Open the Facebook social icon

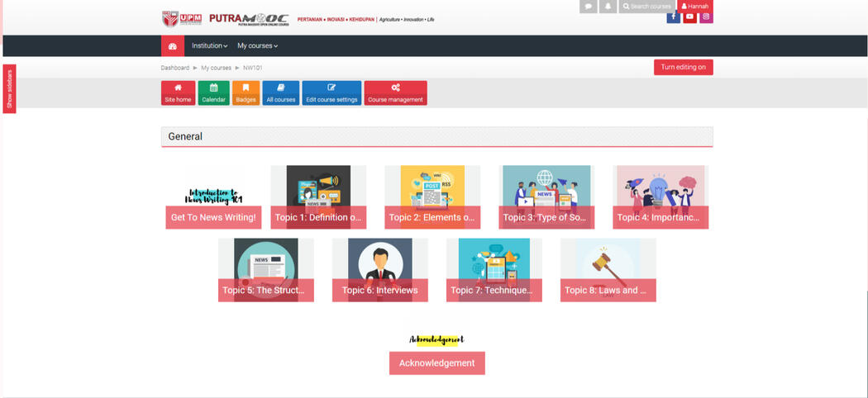click(673, 17)
